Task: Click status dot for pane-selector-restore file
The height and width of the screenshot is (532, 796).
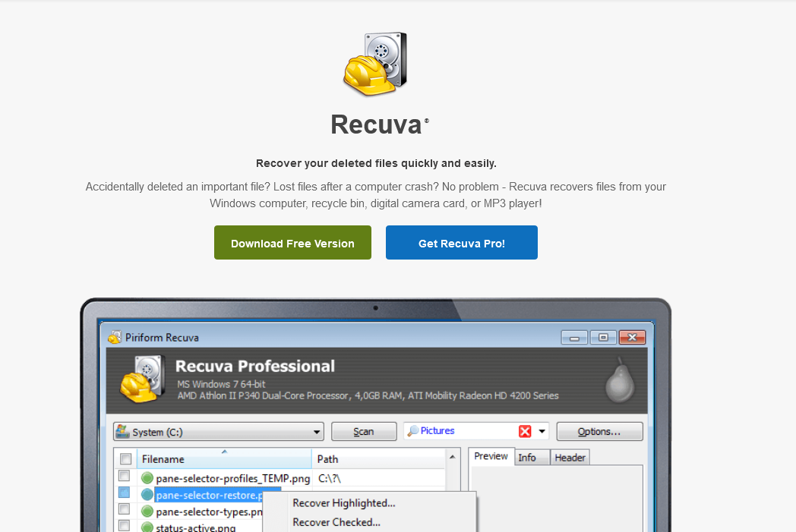Action: pos(147,495)
